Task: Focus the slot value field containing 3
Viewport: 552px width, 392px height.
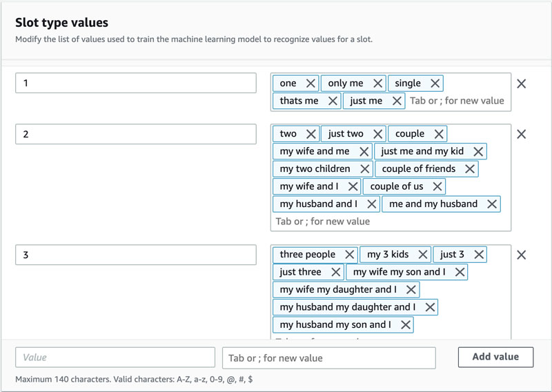Action: click(x=136, y=255)
